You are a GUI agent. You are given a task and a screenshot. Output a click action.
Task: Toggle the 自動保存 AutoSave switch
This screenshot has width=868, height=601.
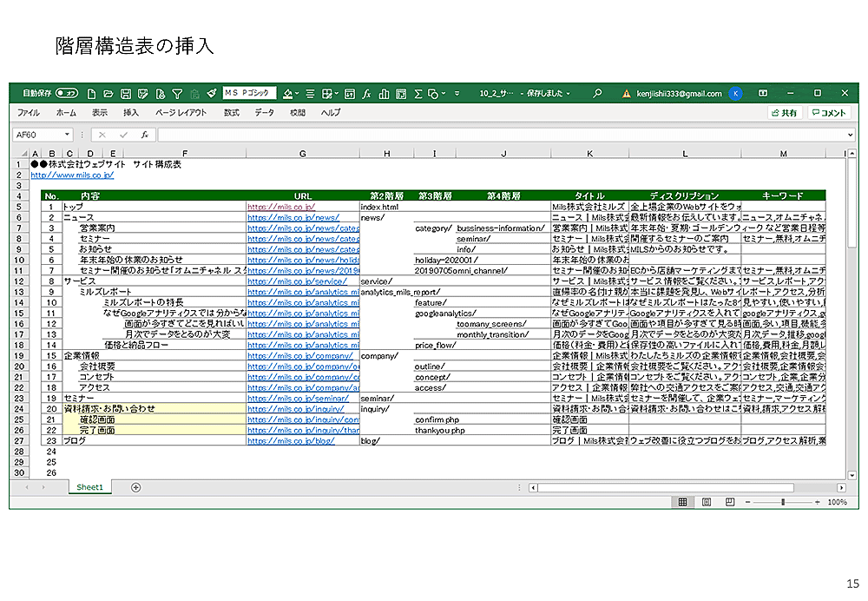click(66, 93)
